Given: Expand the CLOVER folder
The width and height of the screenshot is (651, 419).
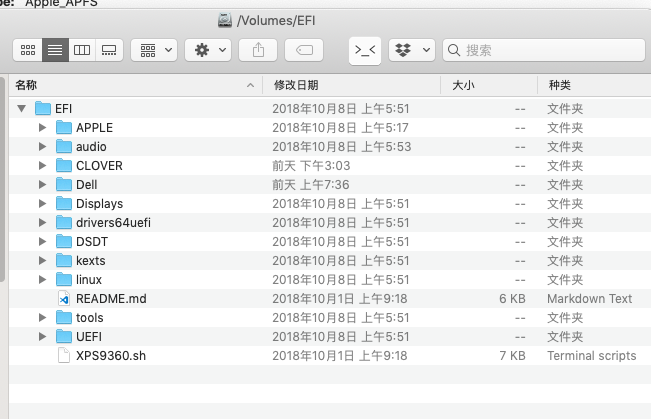Looking at the screenshot, I should (x=42, y=166).
